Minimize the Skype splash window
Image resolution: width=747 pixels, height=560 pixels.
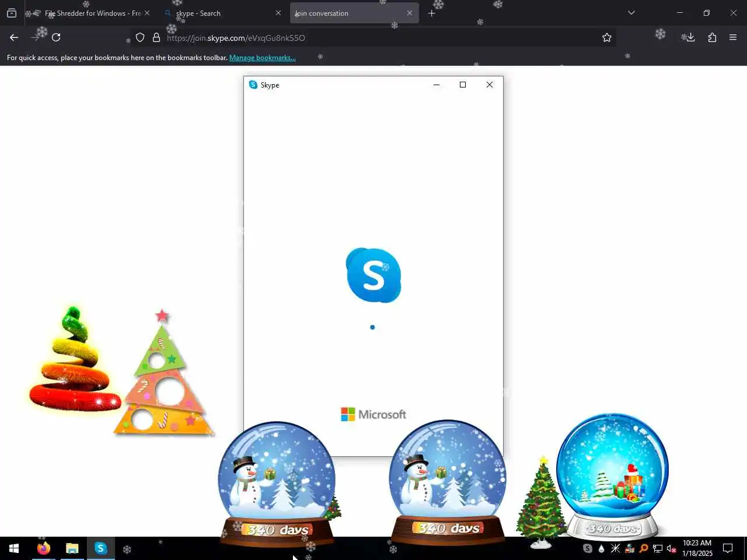(x=437, y=85)
